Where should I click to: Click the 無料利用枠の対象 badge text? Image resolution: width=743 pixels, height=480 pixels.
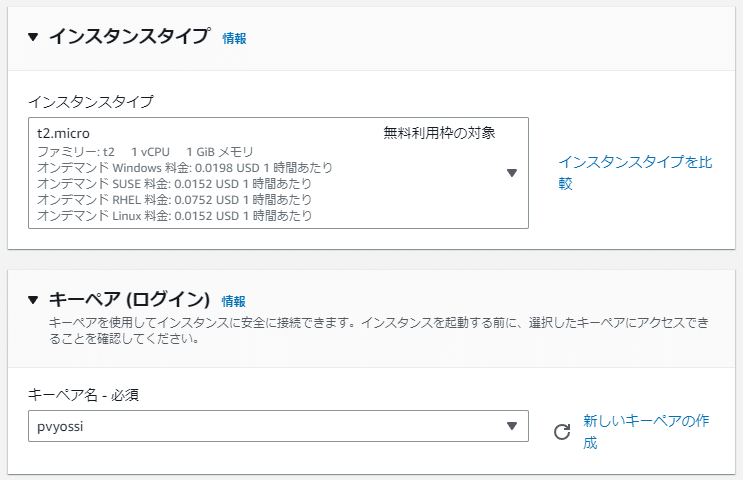[x=439, y=132]
